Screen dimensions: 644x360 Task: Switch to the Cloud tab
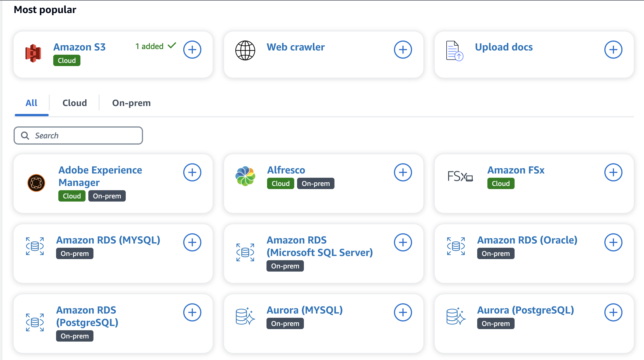click(74, 103)
